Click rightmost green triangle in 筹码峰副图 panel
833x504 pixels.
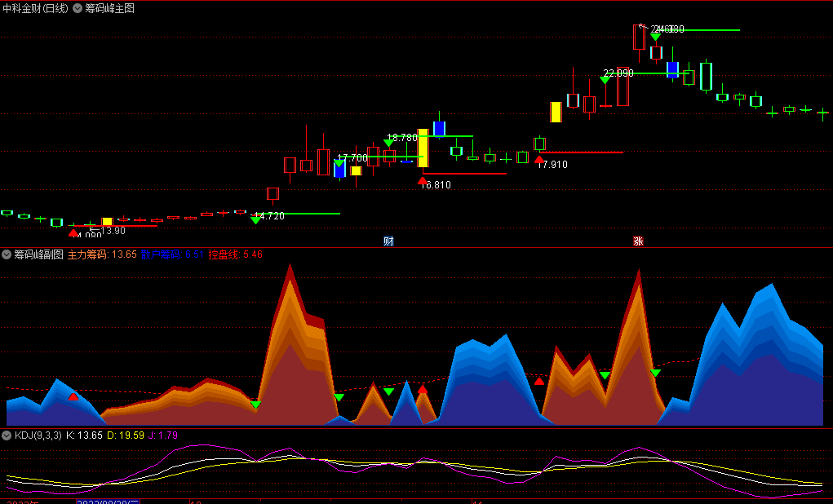(x=656, y=373)
